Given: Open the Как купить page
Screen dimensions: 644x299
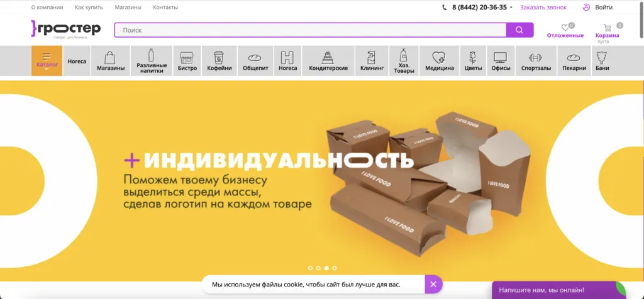Looking at the screenshot, I should click(x=89, y=8).
